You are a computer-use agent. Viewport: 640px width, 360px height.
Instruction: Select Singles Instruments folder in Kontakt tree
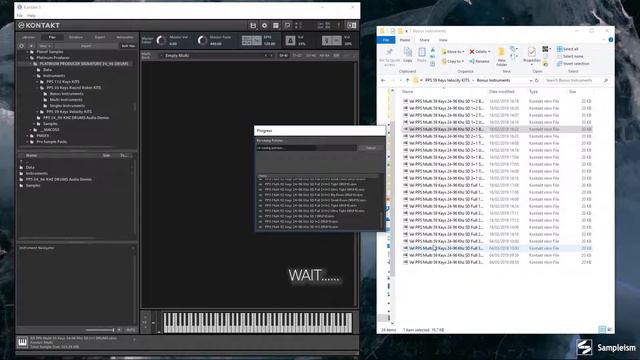tap(67, 106)
